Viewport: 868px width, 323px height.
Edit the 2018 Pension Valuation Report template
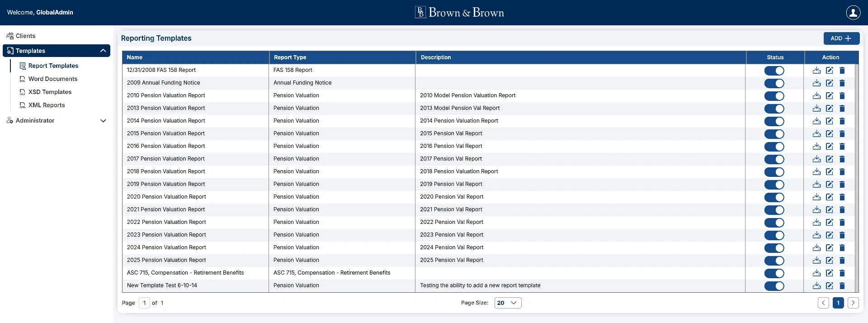coord(829,172)
